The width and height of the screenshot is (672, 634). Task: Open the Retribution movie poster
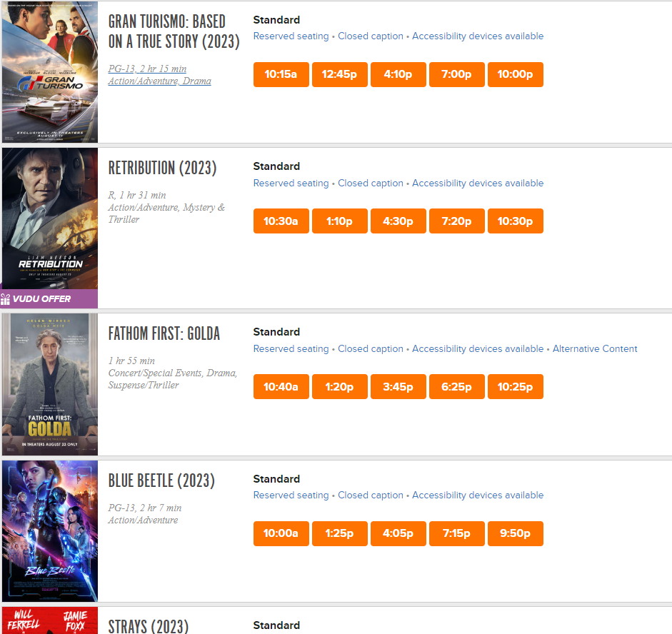click(x=50, y=218)
